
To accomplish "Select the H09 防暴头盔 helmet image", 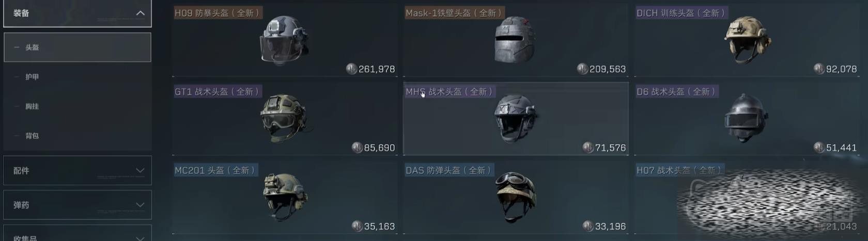I will click(x=284, y=40).
